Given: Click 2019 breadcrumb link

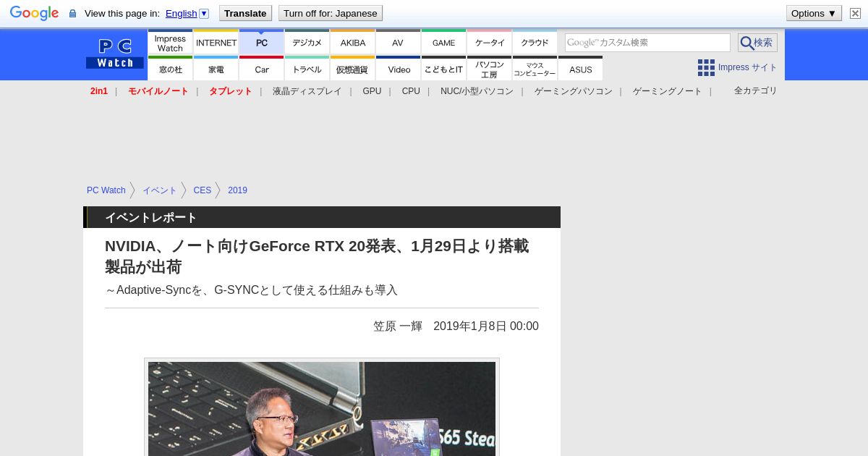Looking at the screenshot, I should 237,190.
